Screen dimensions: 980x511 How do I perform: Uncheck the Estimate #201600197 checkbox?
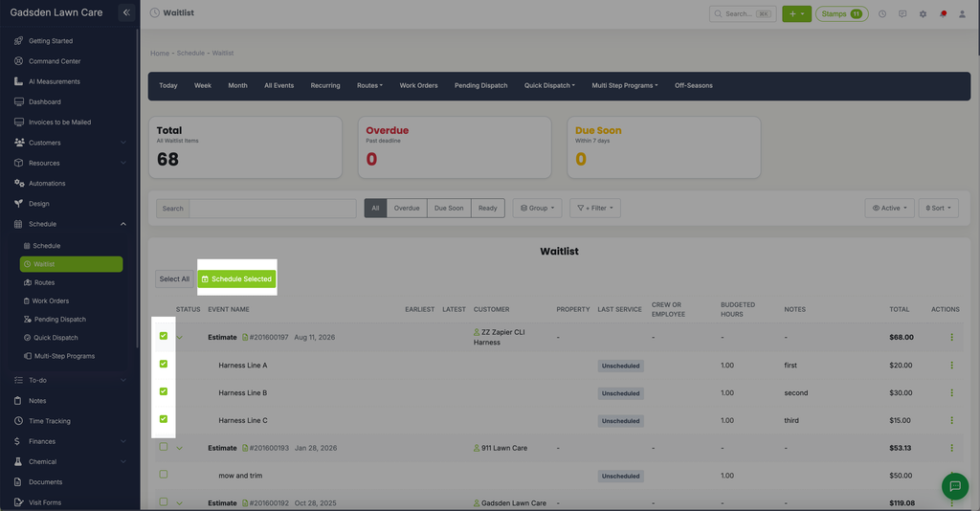163,336
